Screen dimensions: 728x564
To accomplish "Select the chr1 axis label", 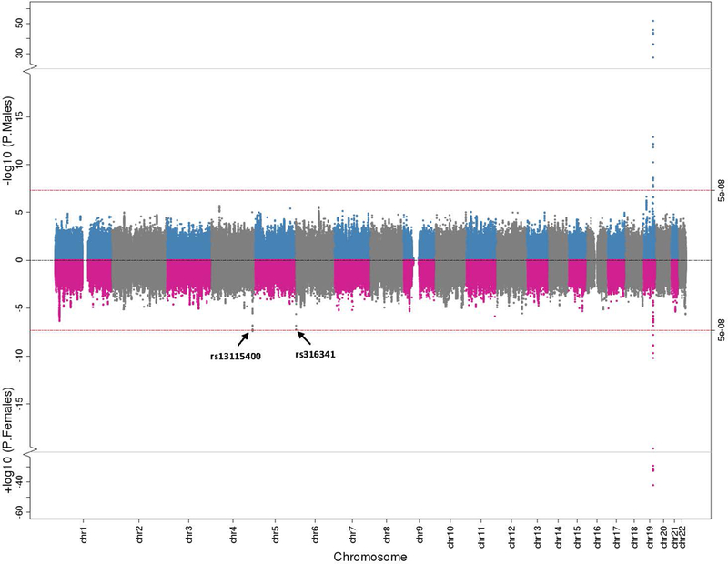I will [84, 534].
